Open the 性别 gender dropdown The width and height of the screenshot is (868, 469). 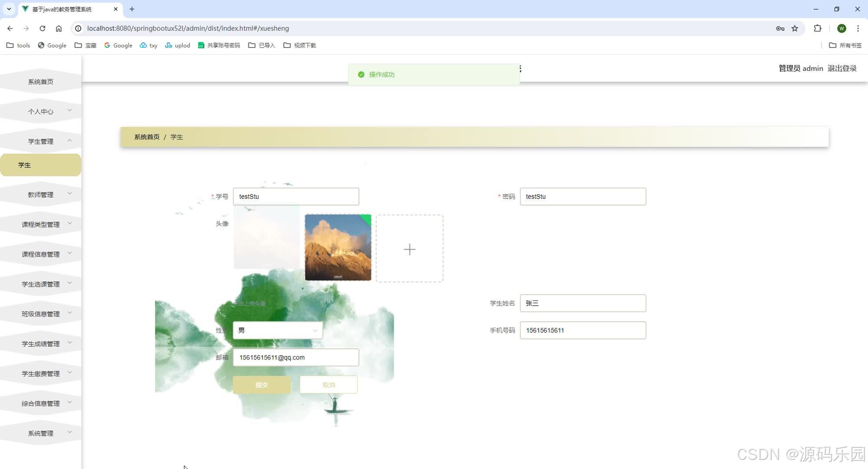(x=278, y=330)
